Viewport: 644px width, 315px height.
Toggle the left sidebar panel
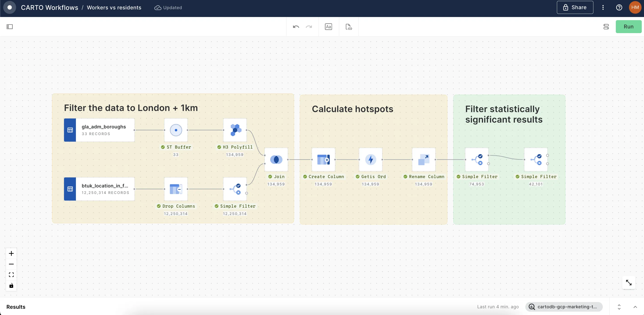coord(9,27)
